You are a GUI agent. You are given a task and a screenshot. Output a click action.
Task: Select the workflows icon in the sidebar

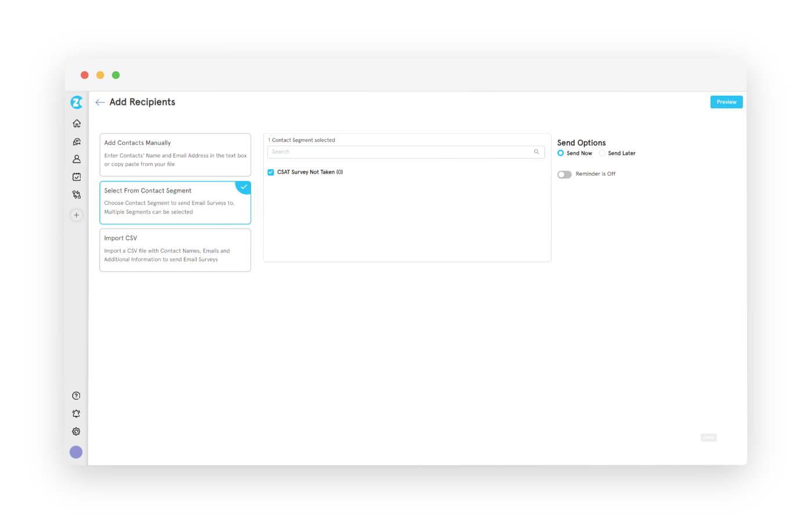click(x=76, y=194)
